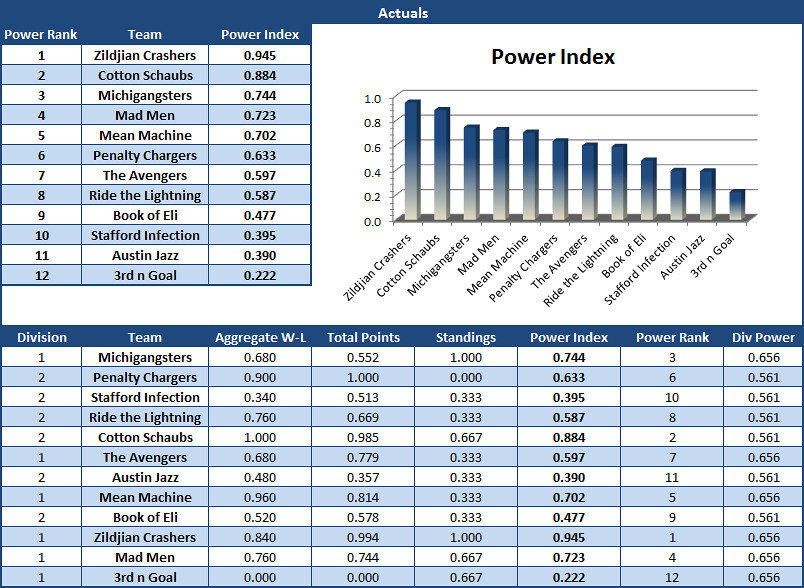The image size is (804, 588).
Task: Click 'Penalty Chargers' in top ranking table
Action: coord(145,155)
